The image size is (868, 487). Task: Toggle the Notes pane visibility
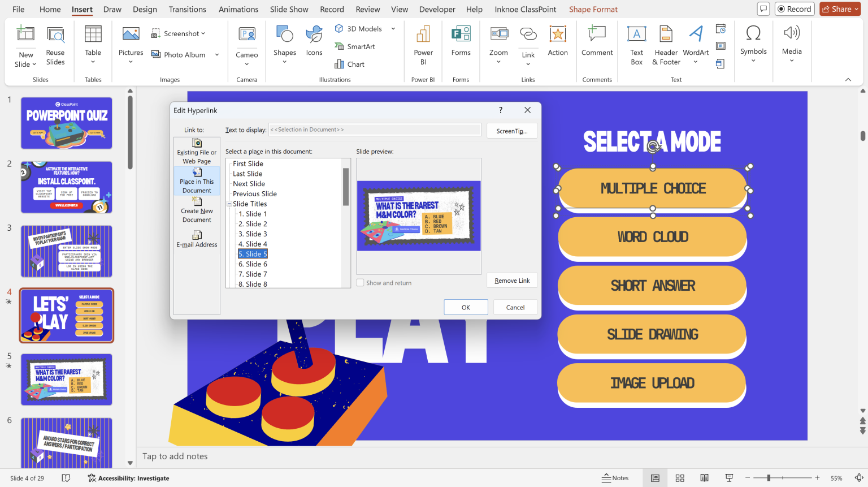pos(615,478)
